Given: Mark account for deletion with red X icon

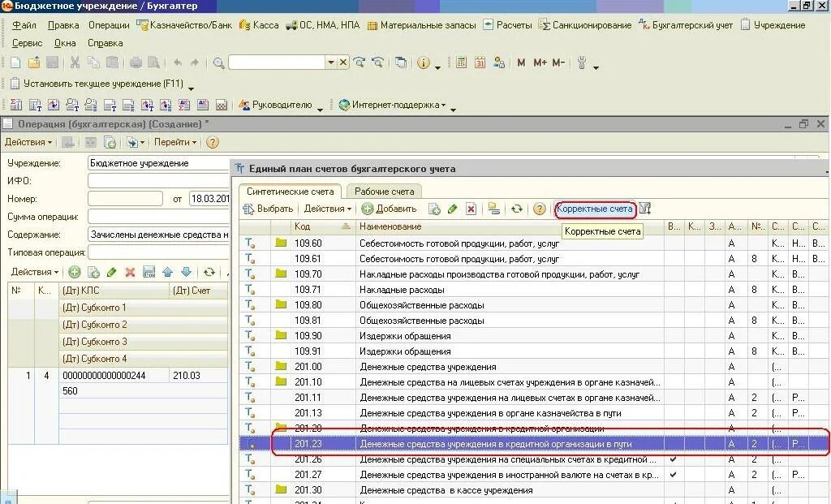Looking at the screenshot, I should pos(471,209).
